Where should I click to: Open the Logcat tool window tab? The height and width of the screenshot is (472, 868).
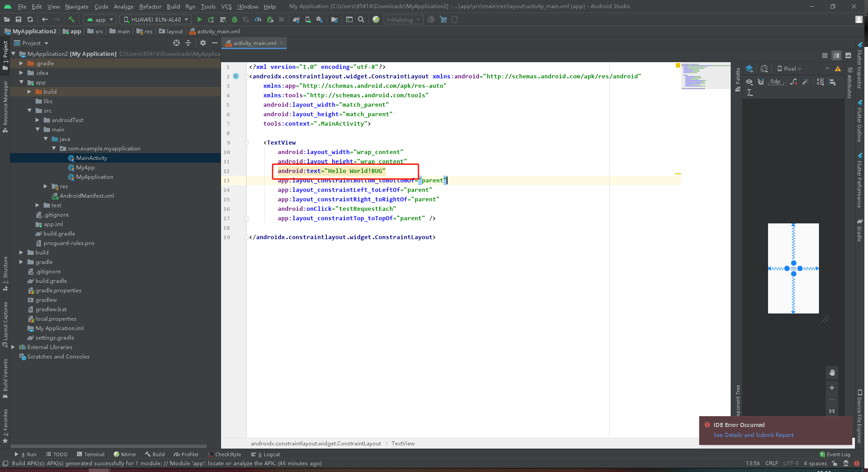(266, 454)
